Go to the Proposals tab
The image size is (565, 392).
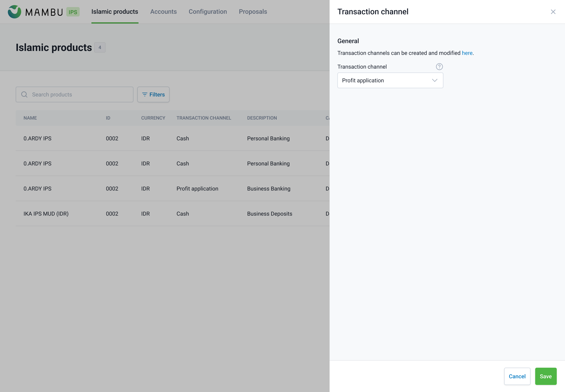253,12
